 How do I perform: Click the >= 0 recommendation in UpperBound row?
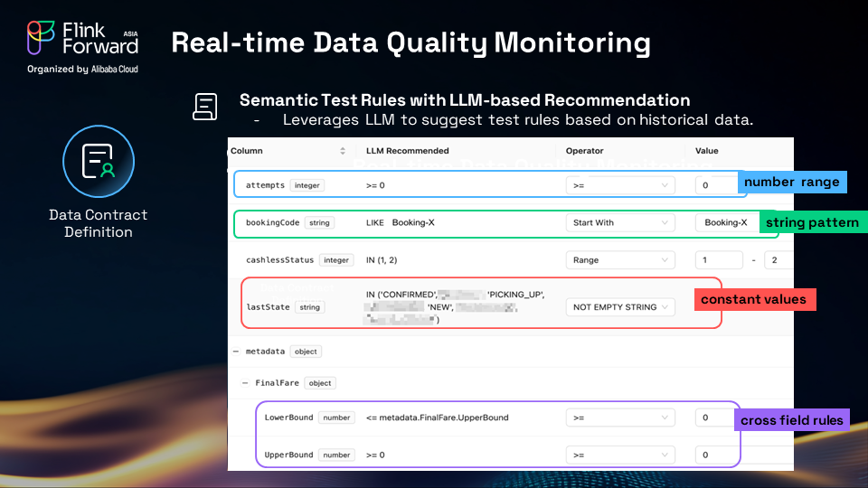coord(375,455)
